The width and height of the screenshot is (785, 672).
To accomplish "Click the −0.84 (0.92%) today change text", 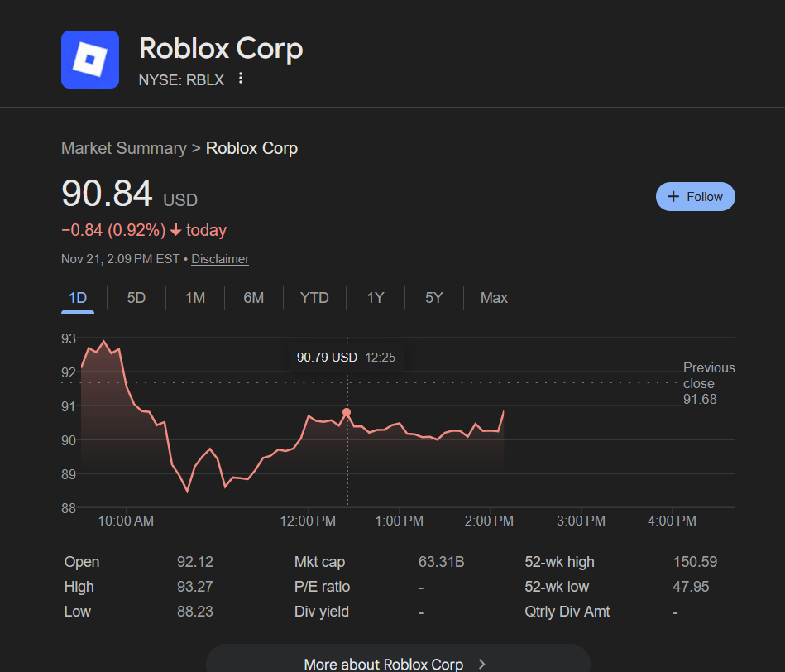I will point(144,230).
